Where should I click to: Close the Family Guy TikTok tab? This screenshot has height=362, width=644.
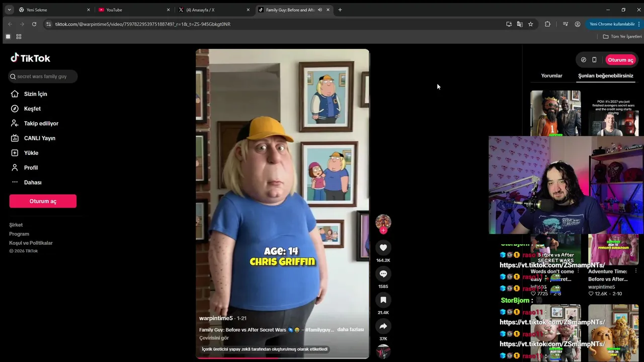pyautogui.click(x=328, y=10)
